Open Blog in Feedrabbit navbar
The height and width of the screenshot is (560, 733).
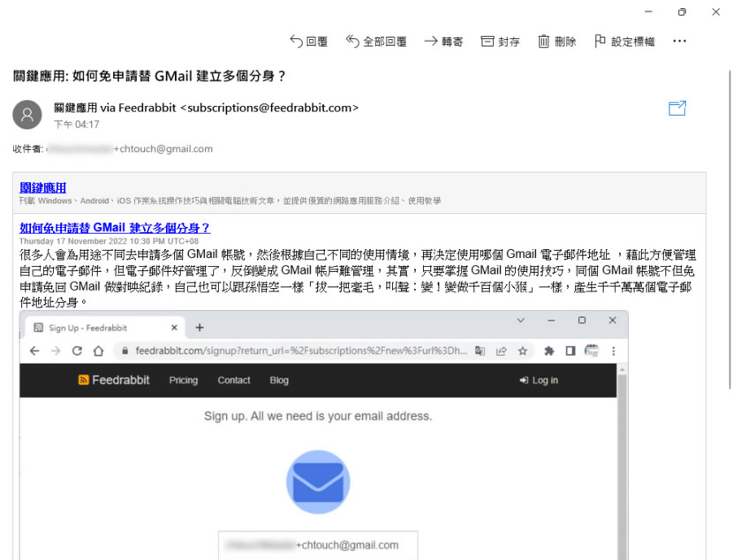pyautogui.click(x=279, y=381)
